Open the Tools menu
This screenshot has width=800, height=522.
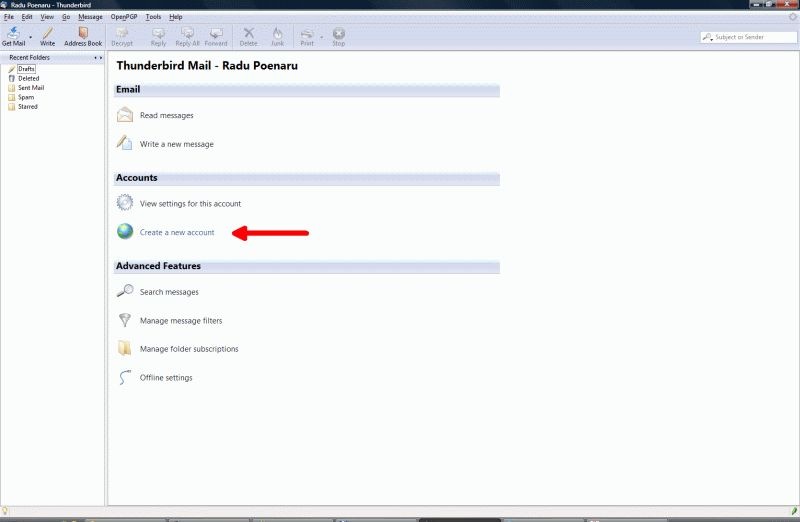(153, 17)
